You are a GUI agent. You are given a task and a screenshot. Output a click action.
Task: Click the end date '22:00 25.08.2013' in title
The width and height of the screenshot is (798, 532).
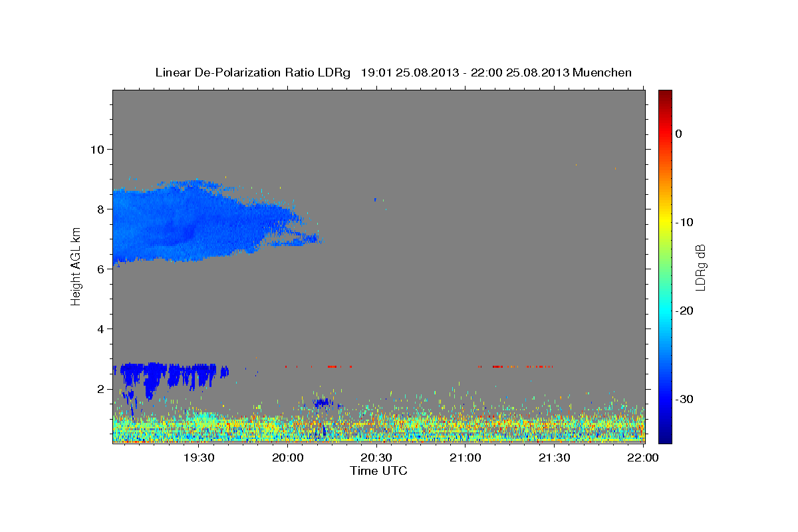[520, 72]
